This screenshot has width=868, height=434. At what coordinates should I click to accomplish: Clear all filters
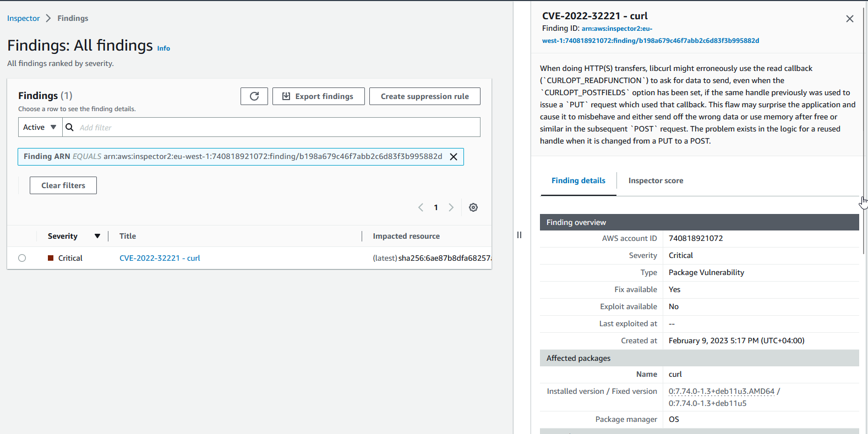pos(63,185)
